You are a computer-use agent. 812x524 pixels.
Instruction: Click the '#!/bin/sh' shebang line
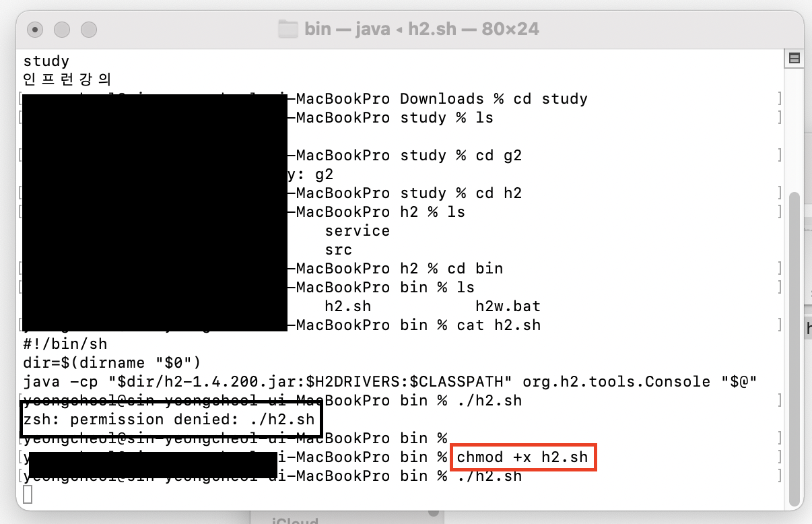pos(65,344)
